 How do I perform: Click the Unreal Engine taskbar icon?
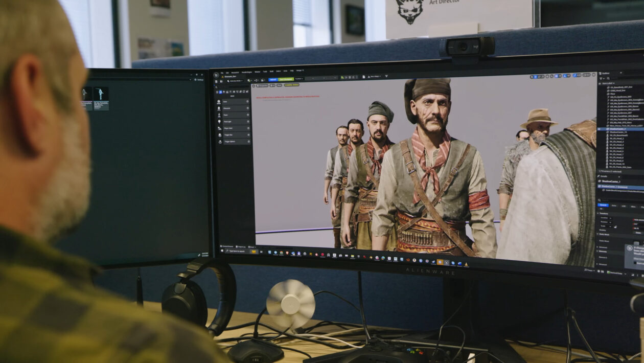coord(446,262)
